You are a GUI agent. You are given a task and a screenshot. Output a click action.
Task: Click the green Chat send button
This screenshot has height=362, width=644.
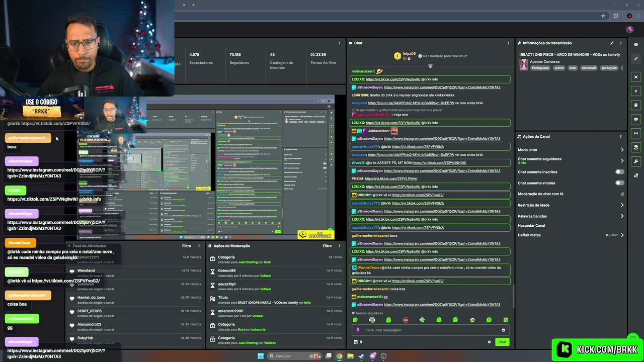(x=502, y=342)
